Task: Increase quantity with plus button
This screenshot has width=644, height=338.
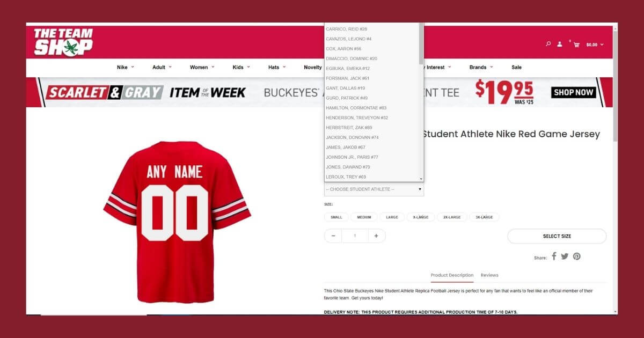Action: click(376, 236)
